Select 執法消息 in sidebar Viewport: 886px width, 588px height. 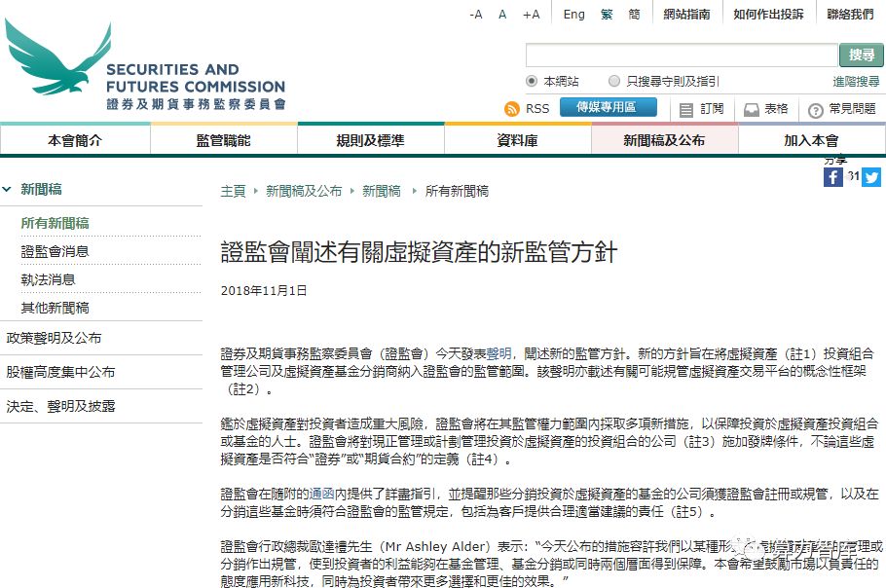point(48,279)
